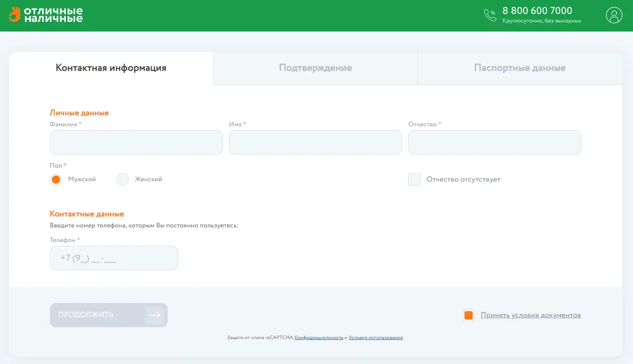This screenshot has height=364, width=633.
Task: Click the 8 800 600 7000 phone number
Action: pyautogui.click(x=537, y=11)
